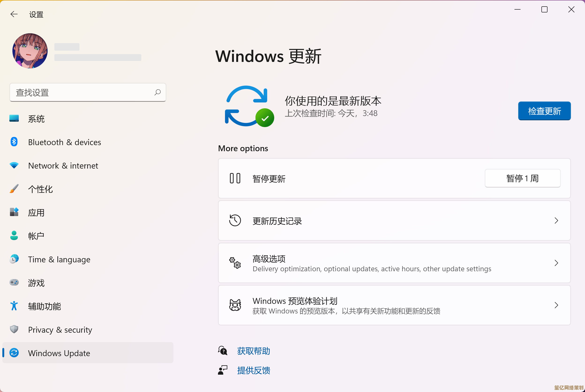Screen dimensions: 585x392
Task: Open the 系统 settings section
Action: 36,119
